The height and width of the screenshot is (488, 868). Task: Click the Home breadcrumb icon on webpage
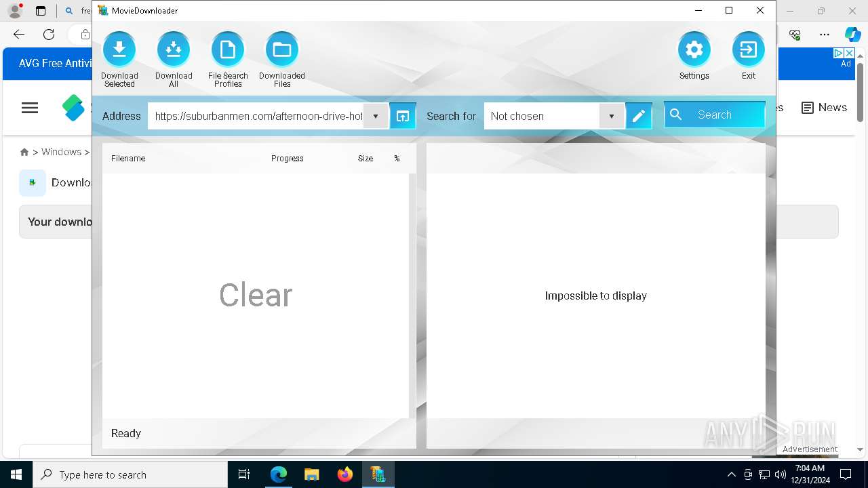24,152
